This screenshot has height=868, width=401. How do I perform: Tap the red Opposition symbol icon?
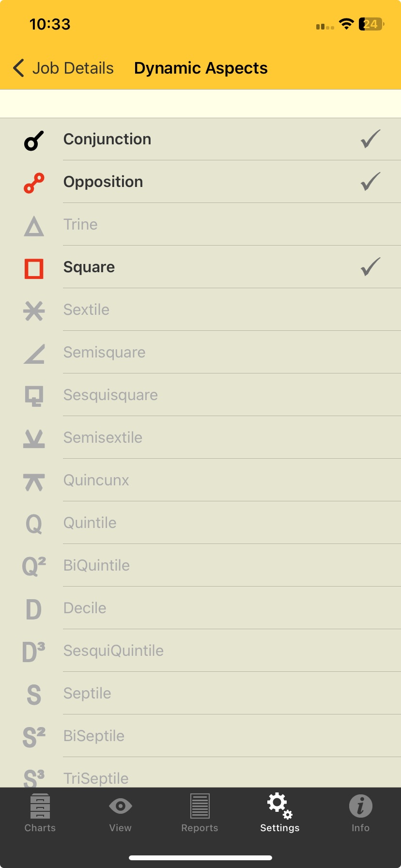coord(34,183)
